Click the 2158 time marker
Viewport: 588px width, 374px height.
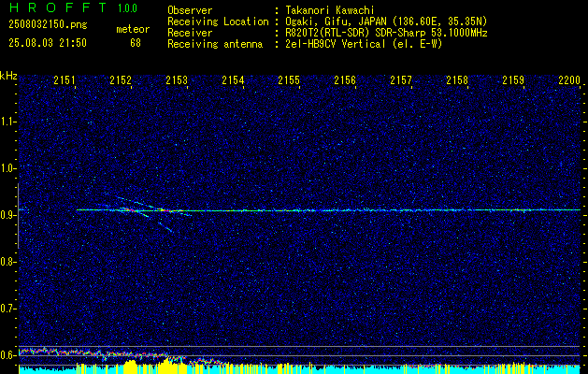[457, 79]
